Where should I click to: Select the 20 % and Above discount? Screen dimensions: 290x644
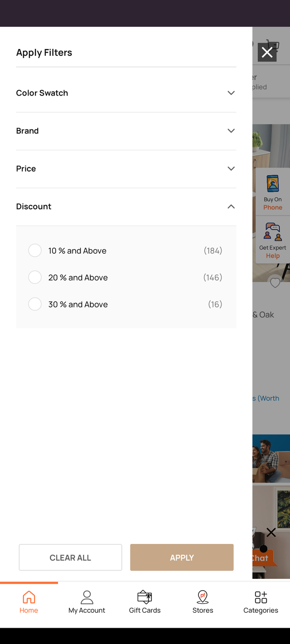coord(35,277)
